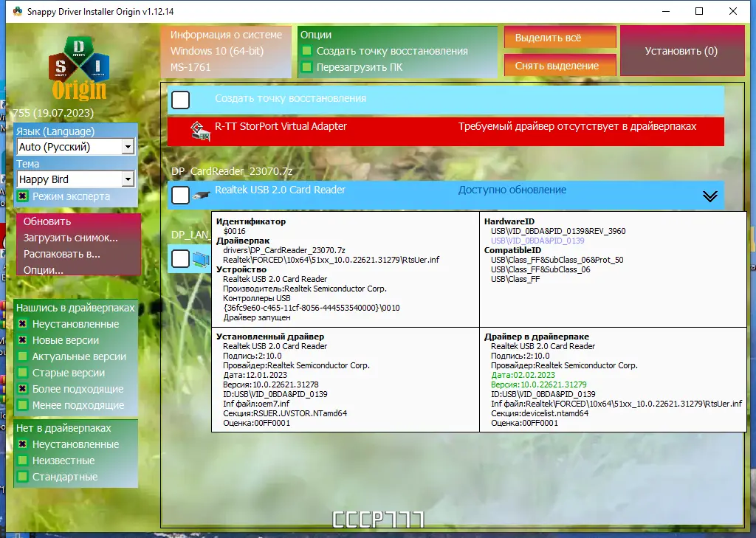Open 'Загрузить снимок...' menu item
The width and height of the screenshot is (756, 538).
click(70, 238)
